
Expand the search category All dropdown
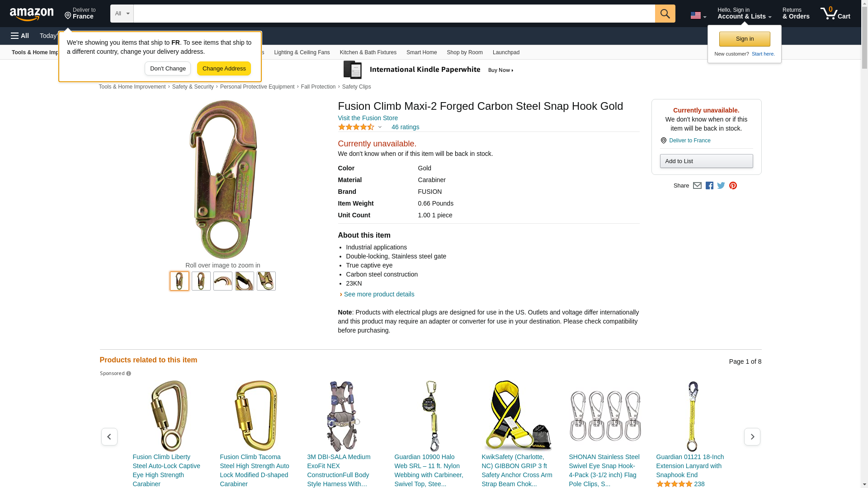click(x=122, y=14)
